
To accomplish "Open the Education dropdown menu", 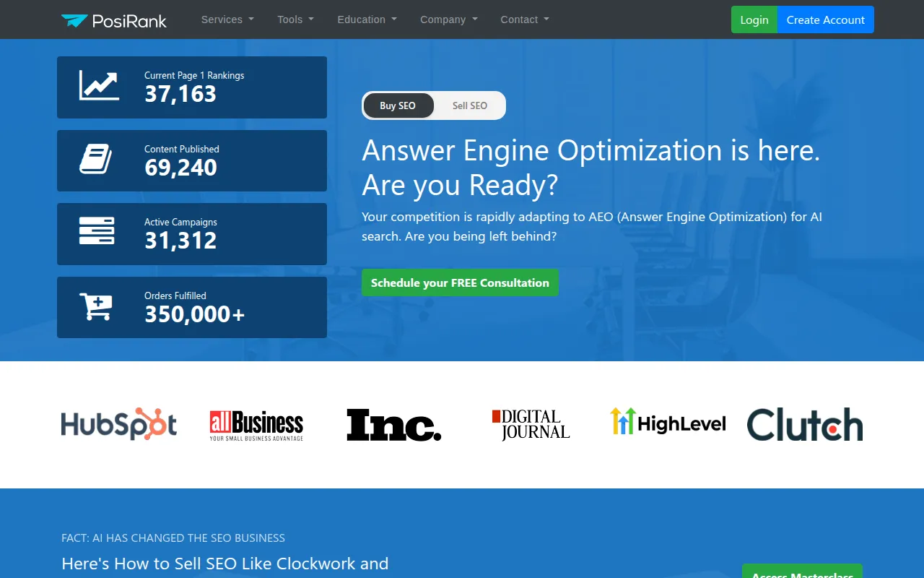I will [367, 20].
